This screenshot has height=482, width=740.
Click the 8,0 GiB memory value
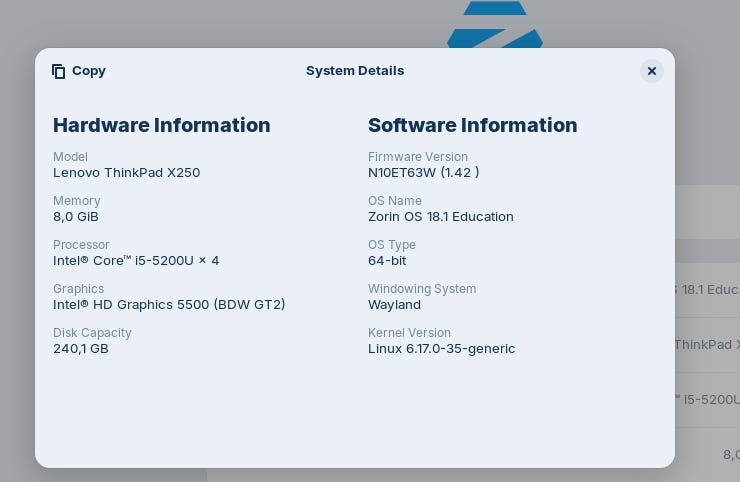76,217
